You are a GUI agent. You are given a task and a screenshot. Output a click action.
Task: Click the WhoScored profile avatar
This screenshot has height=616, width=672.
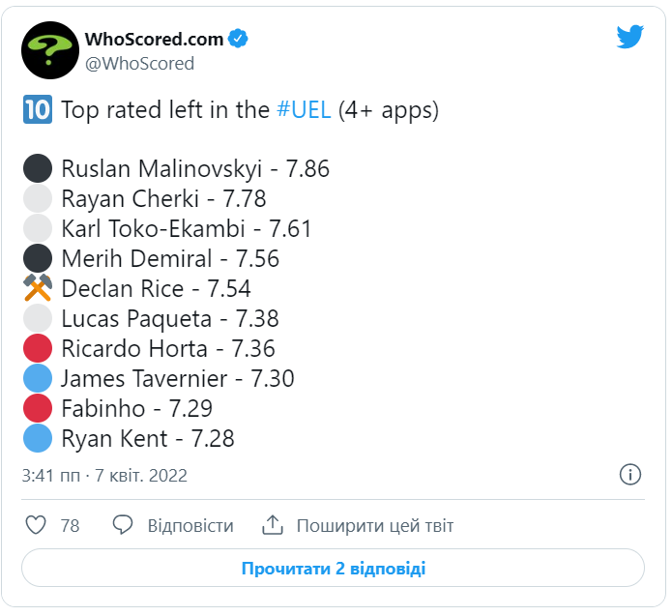point(50,50)
